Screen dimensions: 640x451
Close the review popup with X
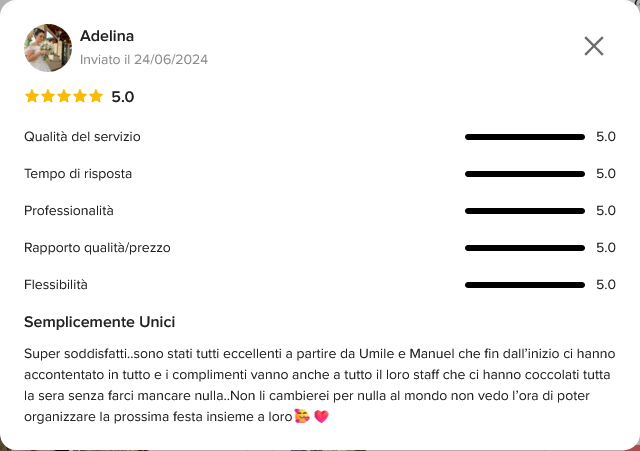pos(593,46)
